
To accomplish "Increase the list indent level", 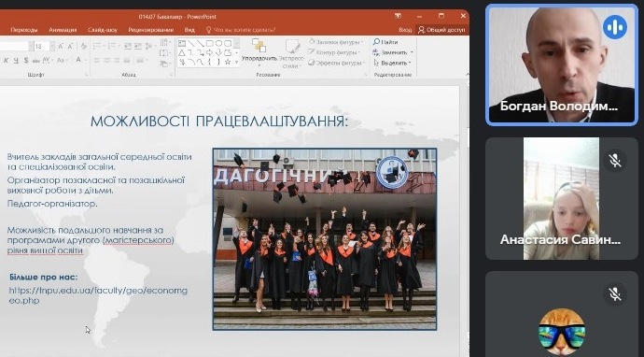I will 138,46.
